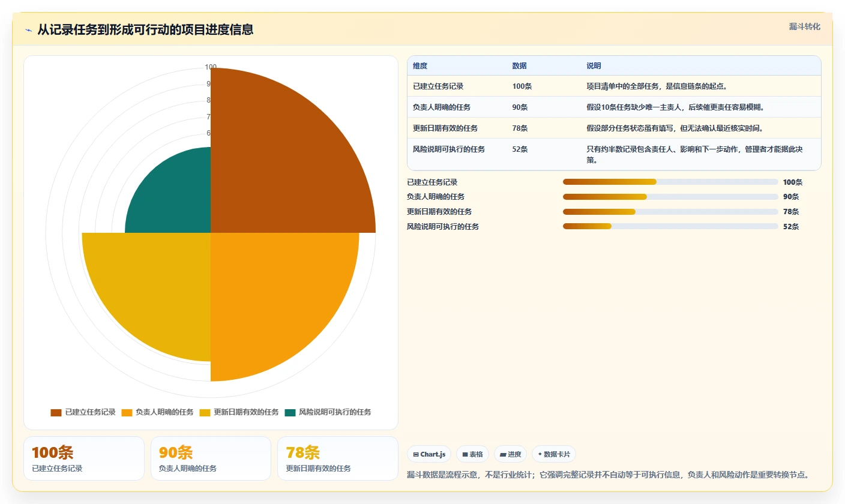Click the footnote starting 漏斗数据是流程示意

click(x=608, y=475)
